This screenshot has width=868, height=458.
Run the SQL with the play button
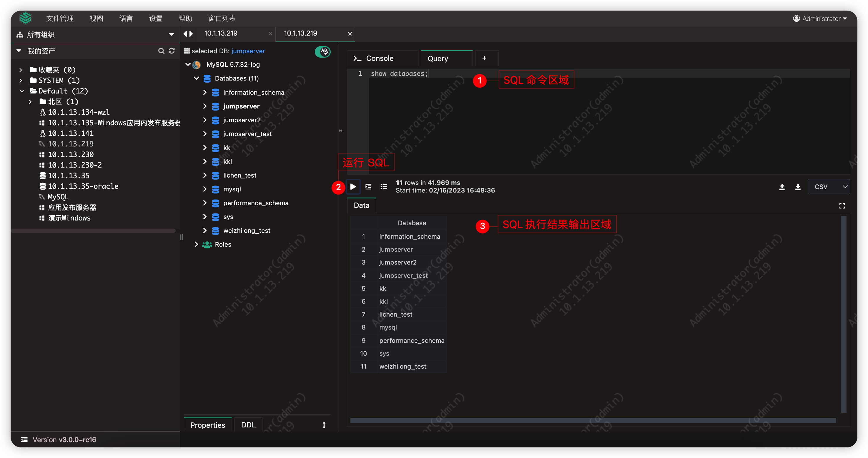click(353, 187)
